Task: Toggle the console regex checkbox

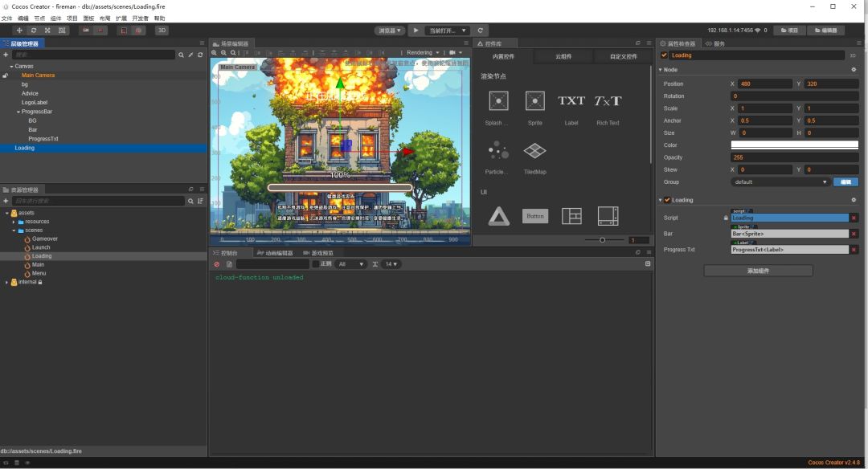Action: click(316, 264)
